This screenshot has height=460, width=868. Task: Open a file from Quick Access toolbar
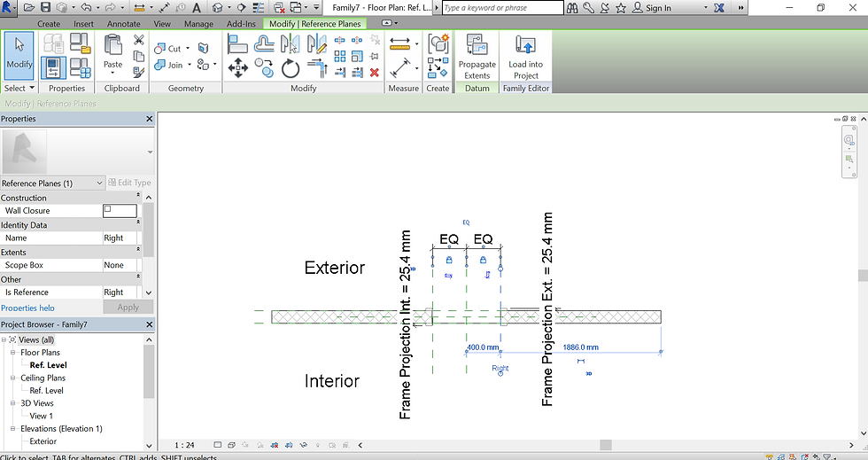pyautogui.click(x=28, y=8)
